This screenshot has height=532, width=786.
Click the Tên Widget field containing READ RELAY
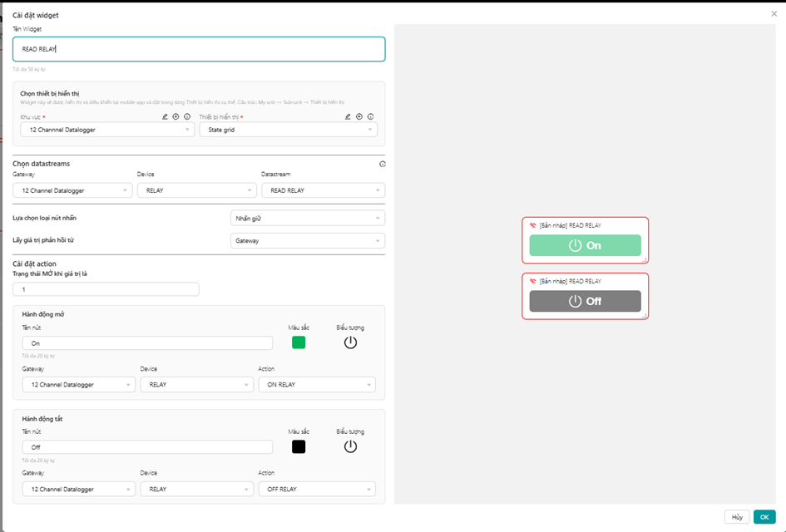(199, 49)
